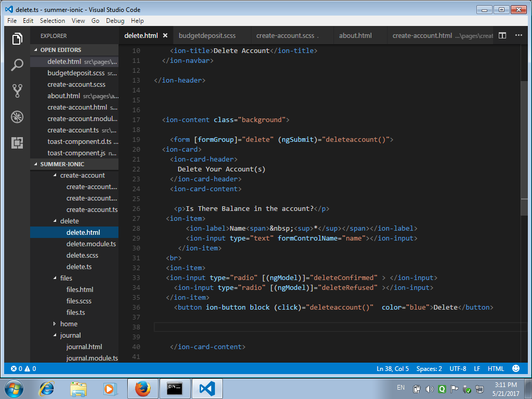The image size is (532, 399).
Task: Open the Explorer view in activity bar
Action: [x=17, y=39]
